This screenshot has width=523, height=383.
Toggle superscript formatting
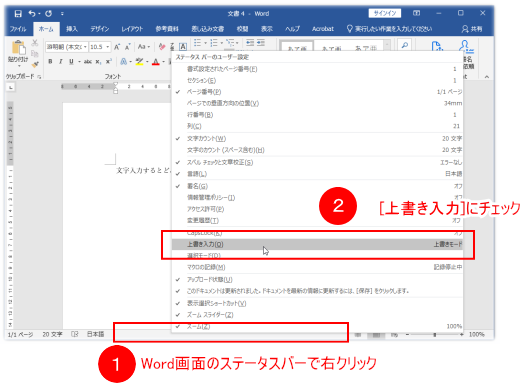coord(108,62)
